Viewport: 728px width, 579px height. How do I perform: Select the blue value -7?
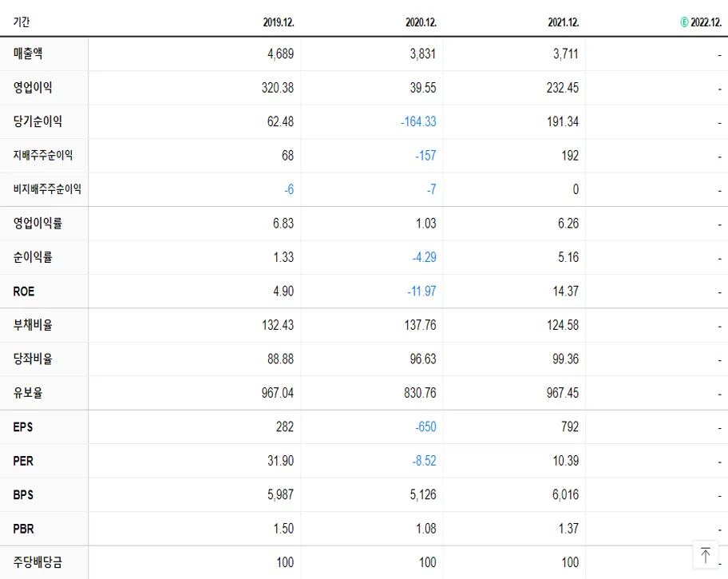coord(432,189)
